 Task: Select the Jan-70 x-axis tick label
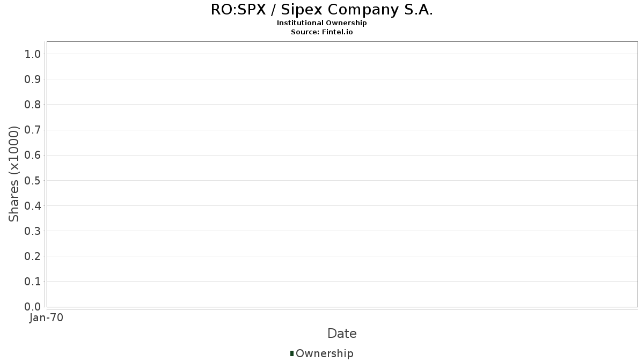[x=46, y=318]
